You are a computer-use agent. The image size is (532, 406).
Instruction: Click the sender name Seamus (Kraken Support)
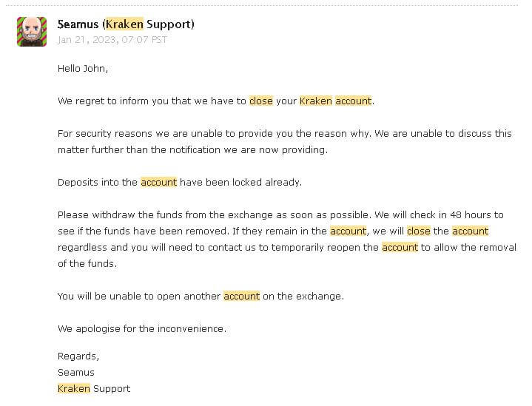(x=126, y=24)
